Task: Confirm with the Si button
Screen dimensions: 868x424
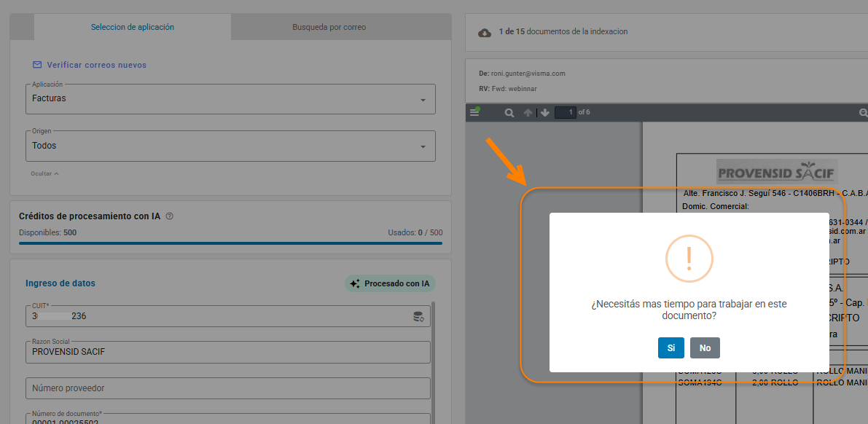Action: [671, 348]
